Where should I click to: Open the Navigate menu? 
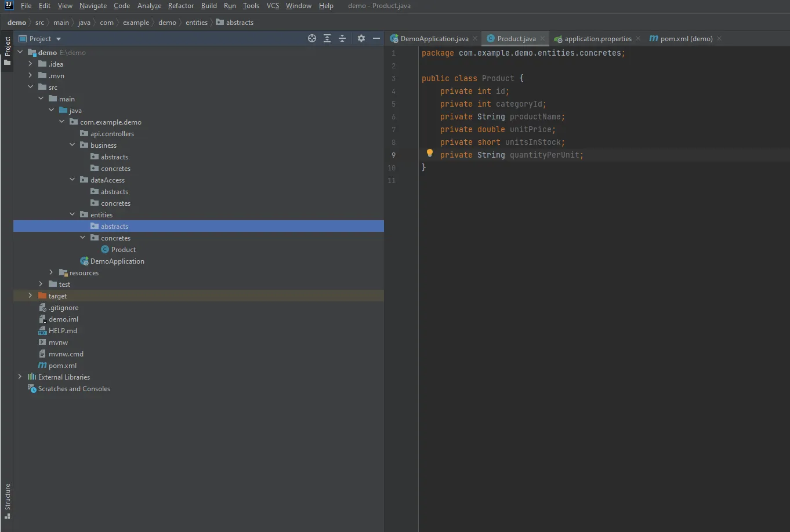pos(93,6)
